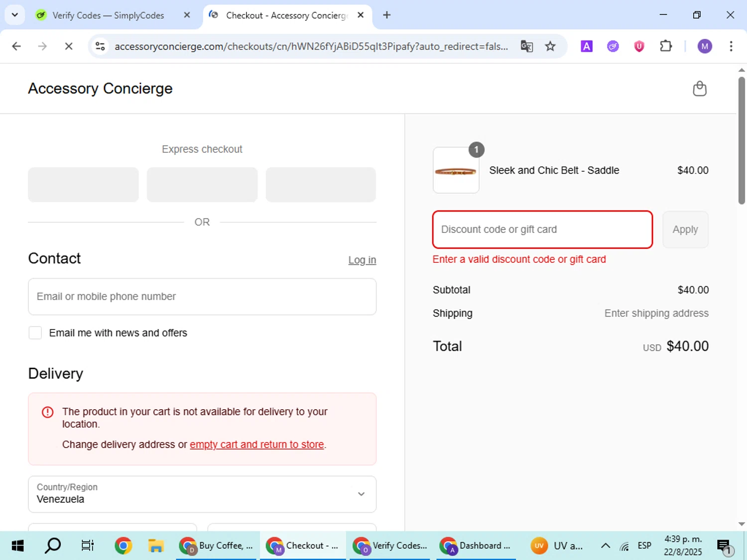Click the Apply discount button
The width and height of the screenshot is (747, 560).
[x=685, y=229]
